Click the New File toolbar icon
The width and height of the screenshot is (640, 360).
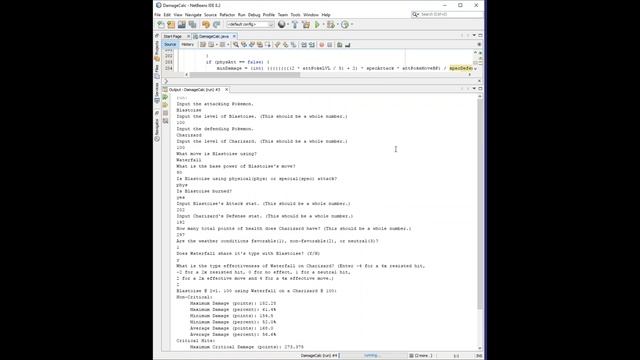click(161, 24)
